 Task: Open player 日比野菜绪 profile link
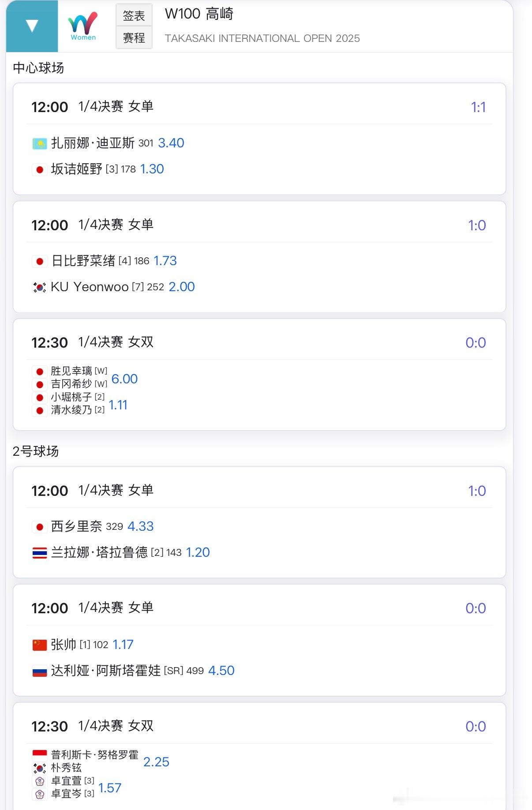(83, 261)
